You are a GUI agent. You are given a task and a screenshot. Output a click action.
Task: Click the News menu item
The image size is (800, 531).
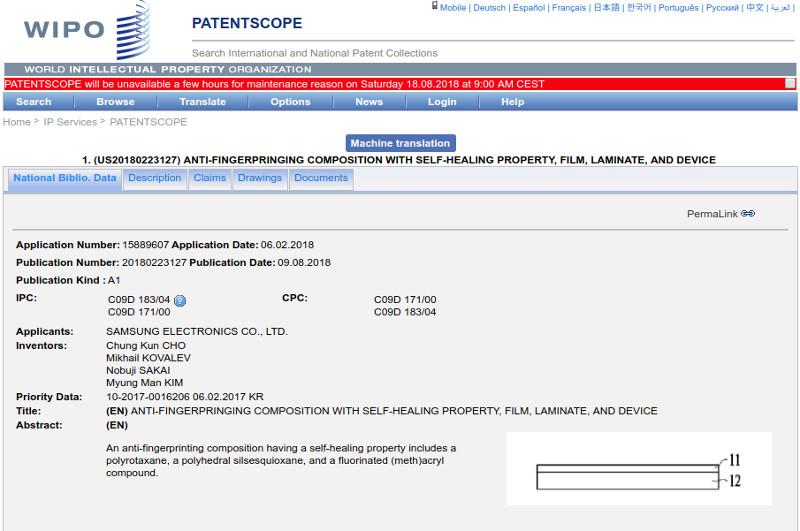(x=368, y=102)
